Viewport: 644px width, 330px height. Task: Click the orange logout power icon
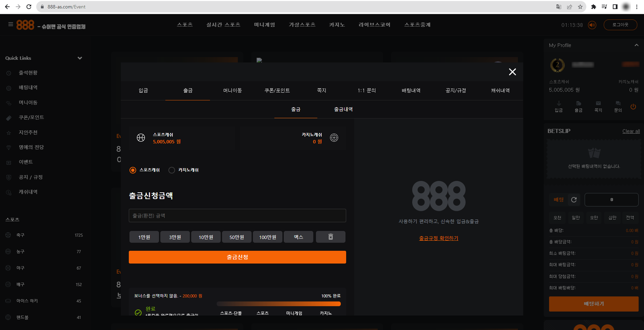coord(634,107)
